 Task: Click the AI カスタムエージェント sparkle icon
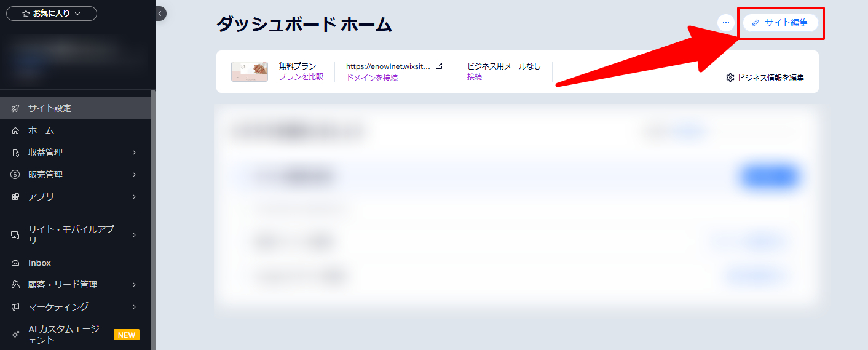pyautogui.click(x=15, y=335)
